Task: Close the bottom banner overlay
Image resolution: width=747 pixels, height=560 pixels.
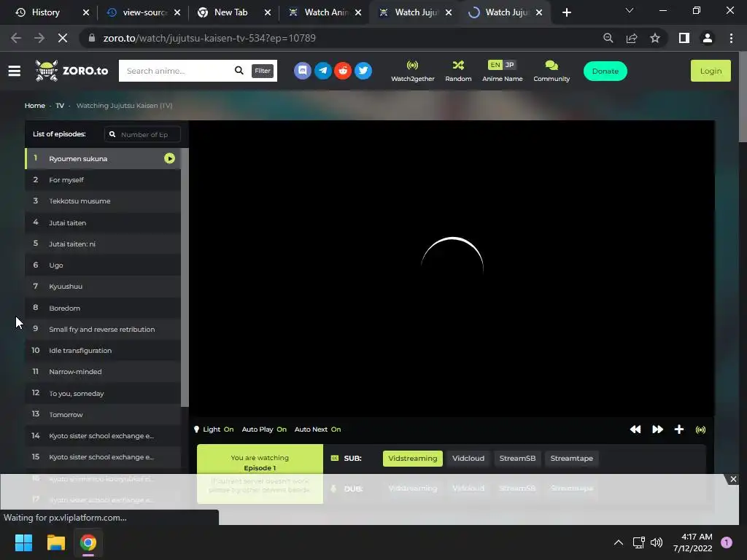Action: click(733, 479)
